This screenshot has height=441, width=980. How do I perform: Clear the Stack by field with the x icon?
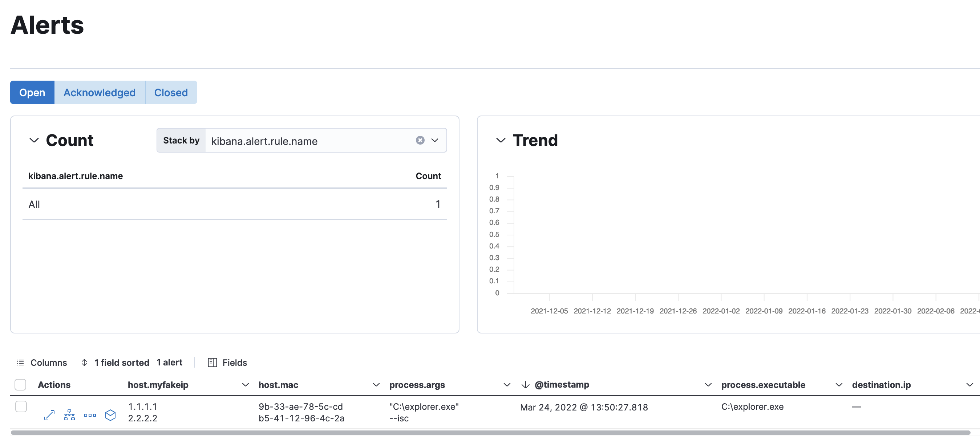(x=420, y=141)
